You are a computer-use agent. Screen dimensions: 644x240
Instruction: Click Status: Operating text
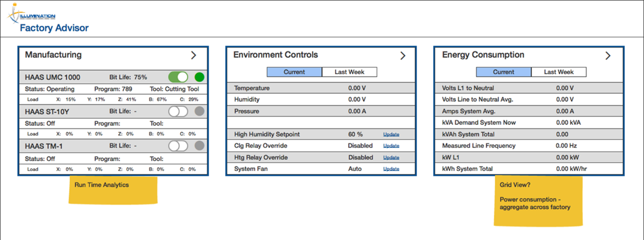50,89
